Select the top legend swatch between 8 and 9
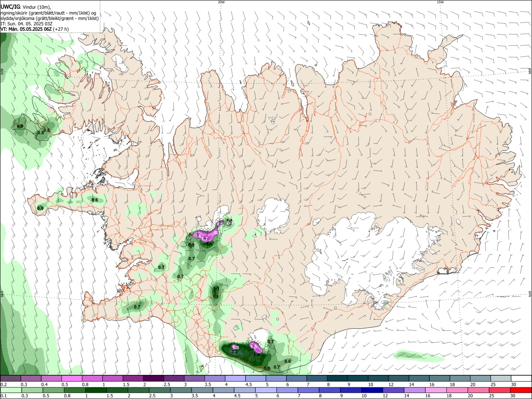The height and width of the screenshot is (399, 532). pos(337,379)
